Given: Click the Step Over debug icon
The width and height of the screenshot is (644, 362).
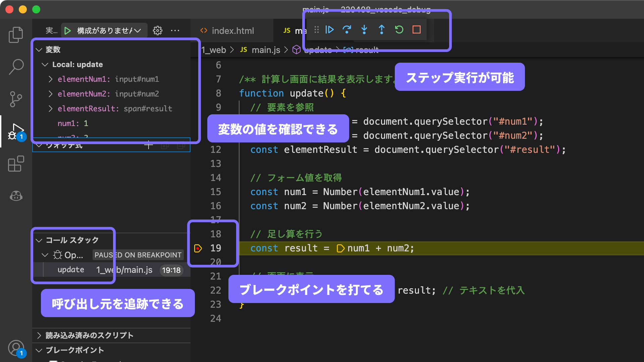Looking at the screenshot, I should (347, 30).
